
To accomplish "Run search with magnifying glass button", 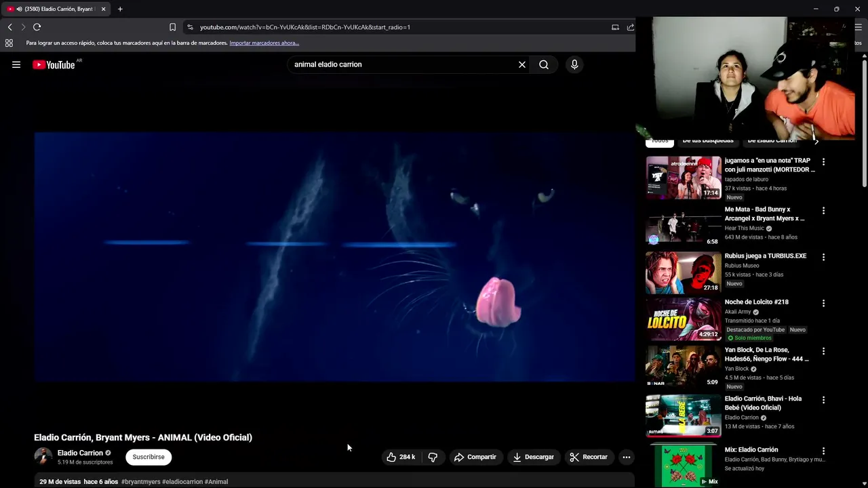I will pyautogui.click(x=544, y=64).
